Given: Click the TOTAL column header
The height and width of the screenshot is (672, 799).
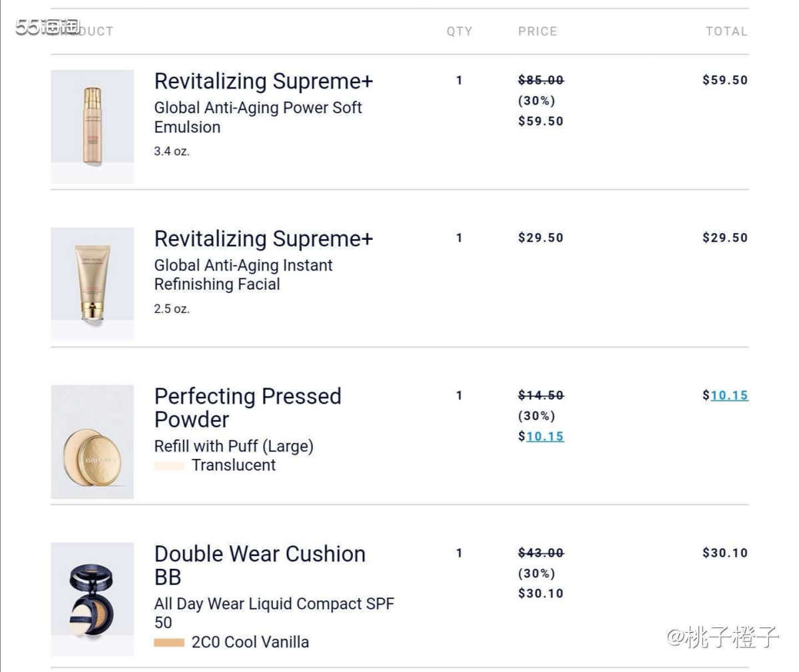Looking at the screenshot, I should tap(726, 31).
